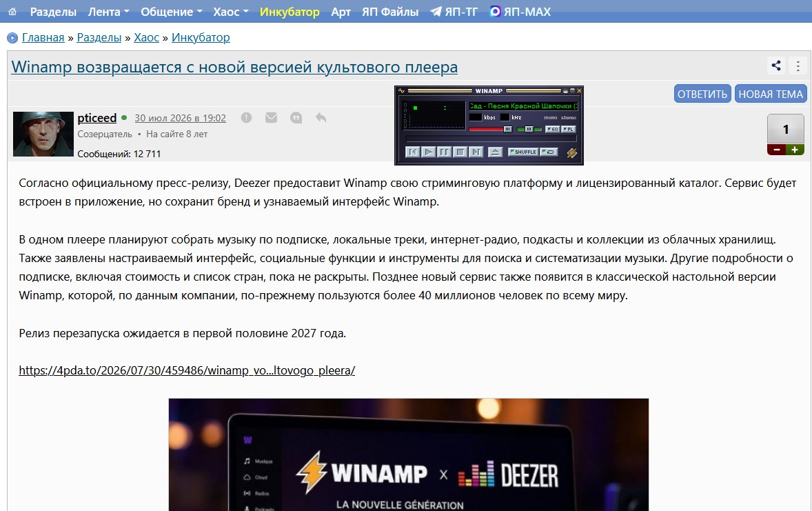Viewport: 812px width, 511px height.
Task: Skip to next track in Winamp widget
Action: [476, 152]
